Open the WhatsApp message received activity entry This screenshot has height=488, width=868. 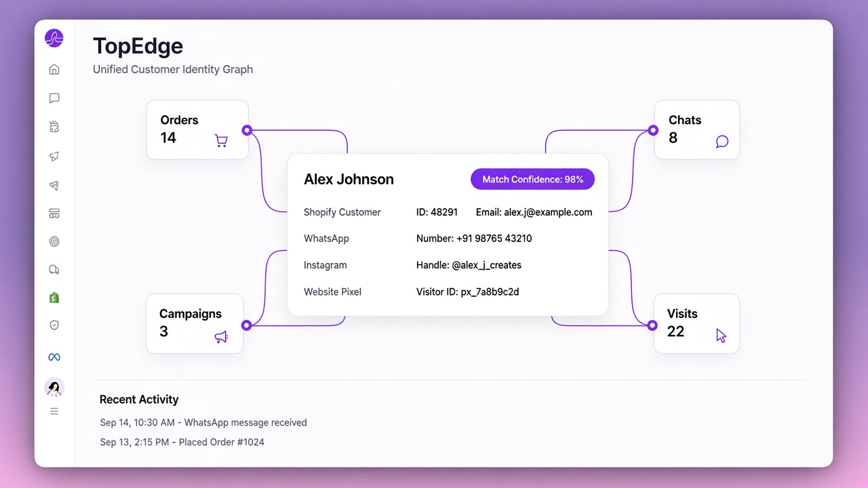(x=203, y=422)
